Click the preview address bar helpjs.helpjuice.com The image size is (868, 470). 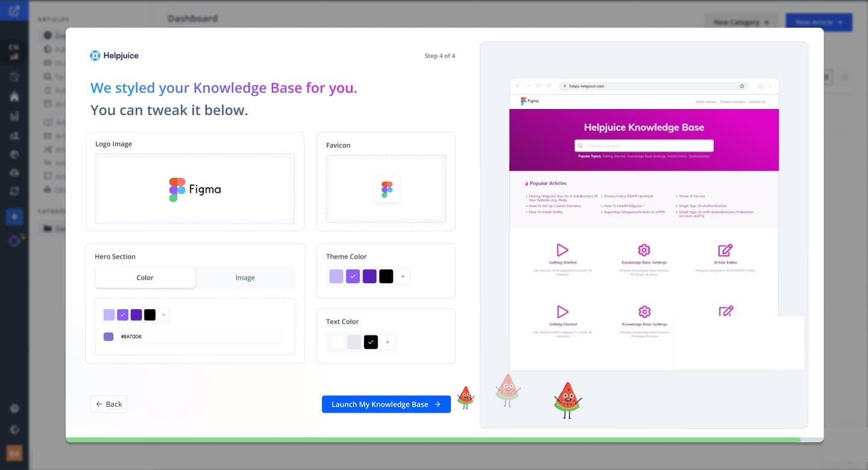click(655, 86)
